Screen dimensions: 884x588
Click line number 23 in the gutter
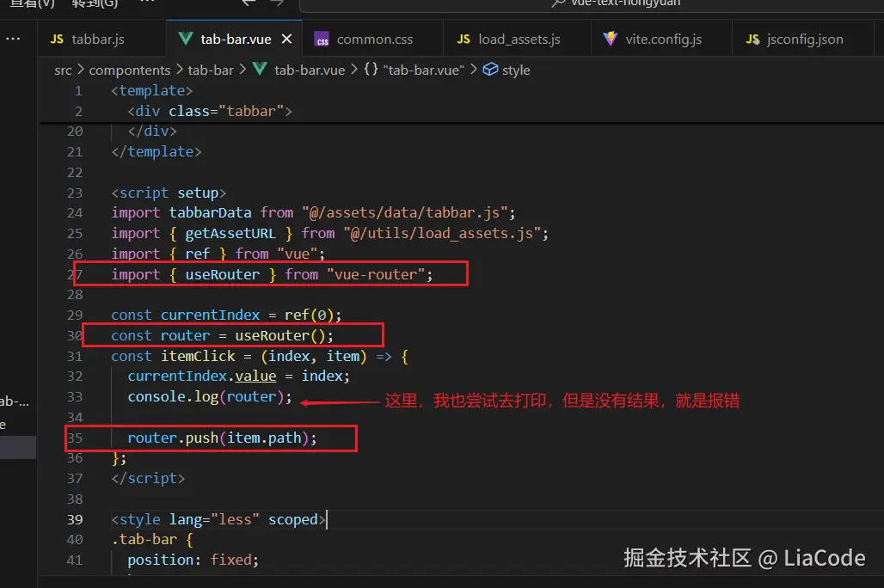(x=75, y=193)
